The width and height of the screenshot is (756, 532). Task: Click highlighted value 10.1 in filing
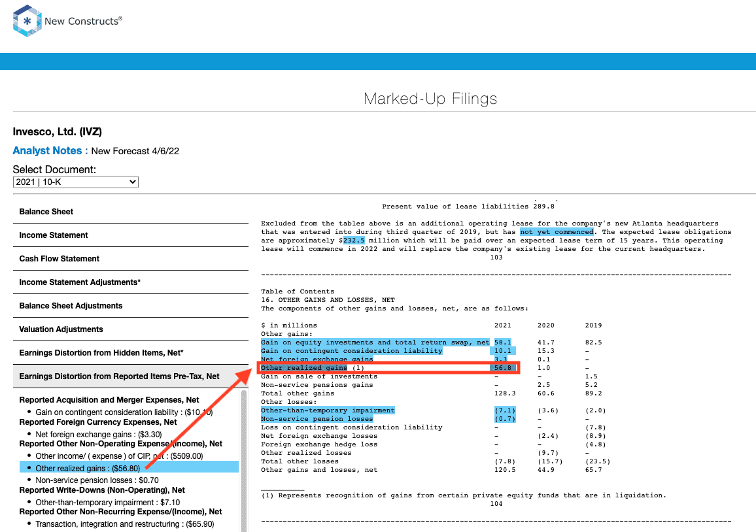tap(504, 351)
